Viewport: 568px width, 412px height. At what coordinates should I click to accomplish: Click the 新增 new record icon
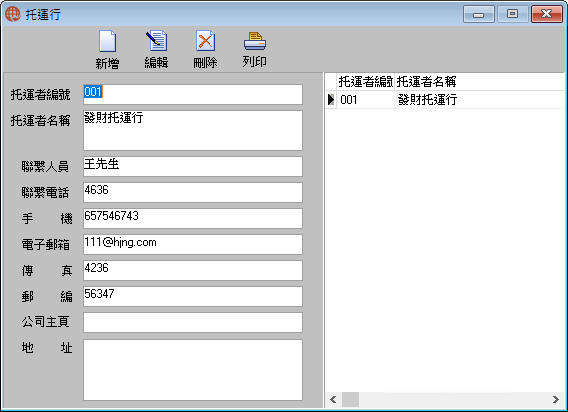click(108, 41)
